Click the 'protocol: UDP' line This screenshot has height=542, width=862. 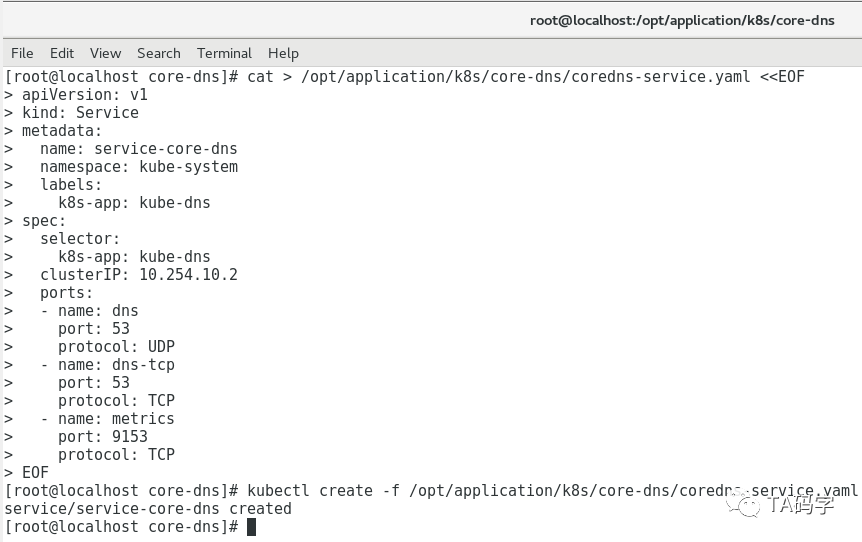click(116, 347)
